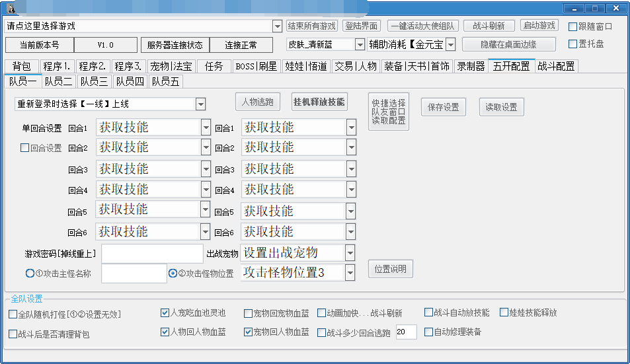The width and height of the screenshot is (630, 364).
Task: Switch to the 程序2. tab
Action: click(x=92, y=66)
